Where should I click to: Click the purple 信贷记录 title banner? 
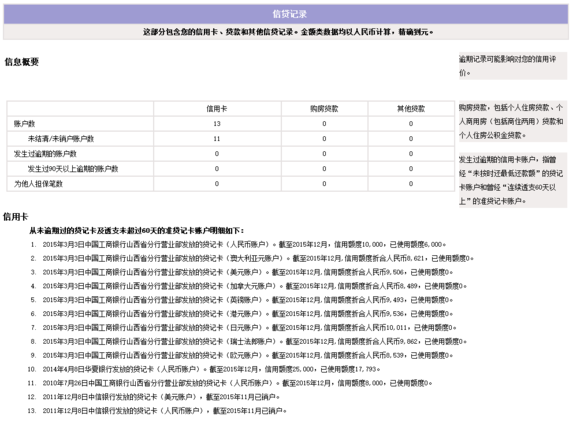(286, 14)
